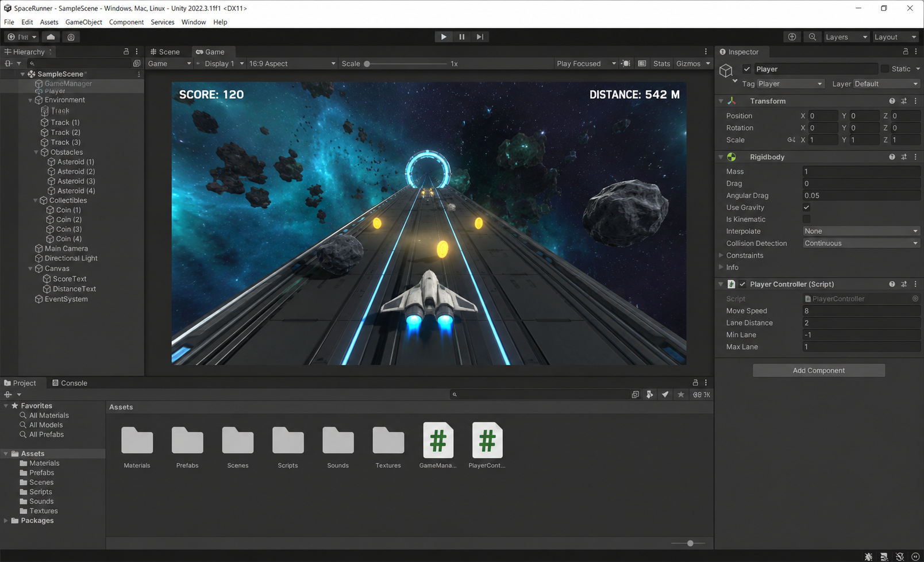The height and width of the screenshot is (562, 924).
Task: Open Player Controller script help icon
Action: (x=892, y=284)
